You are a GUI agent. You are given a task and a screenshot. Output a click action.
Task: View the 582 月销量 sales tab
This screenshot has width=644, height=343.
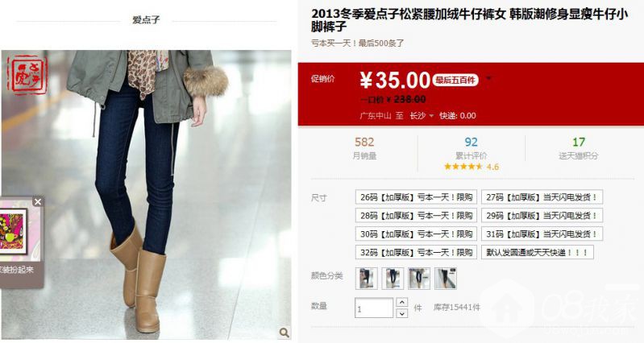364,148
